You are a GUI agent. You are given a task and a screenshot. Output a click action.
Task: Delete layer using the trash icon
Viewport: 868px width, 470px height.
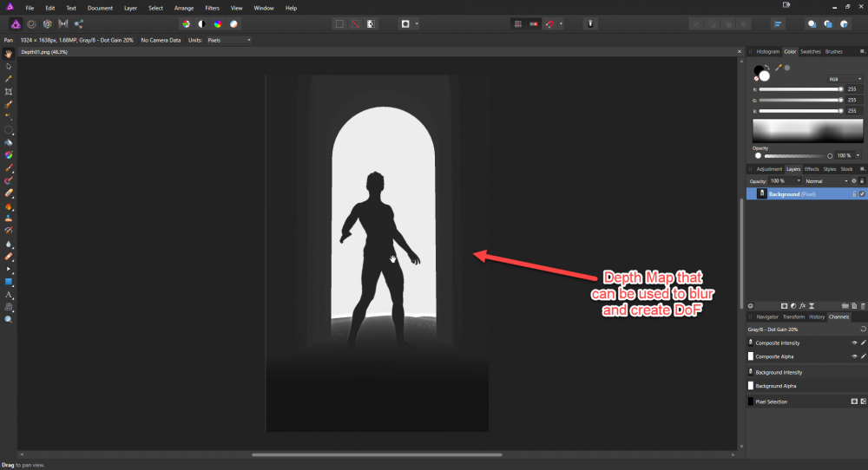[863, 306]
